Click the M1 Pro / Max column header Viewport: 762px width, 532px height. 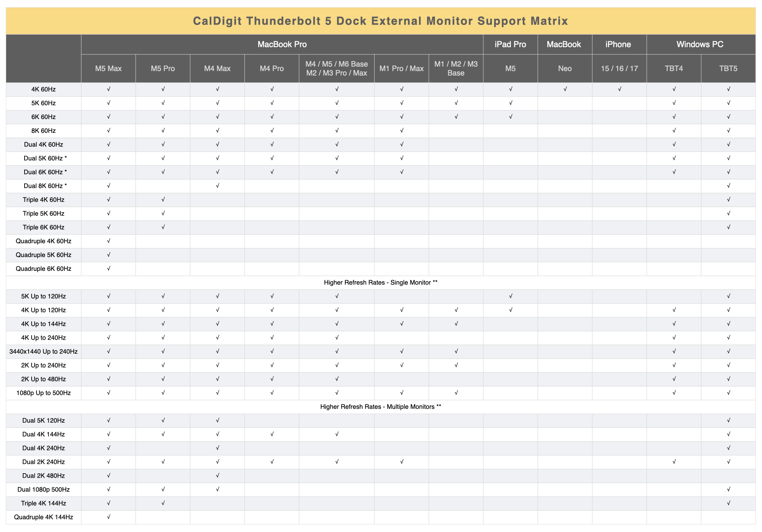401,68
